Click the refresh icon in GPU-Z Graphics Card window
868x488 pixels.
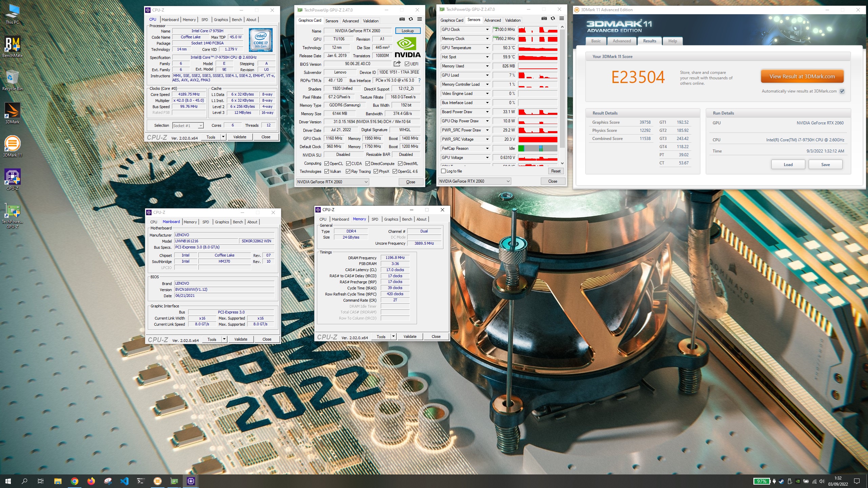click(x=411, y=19)
